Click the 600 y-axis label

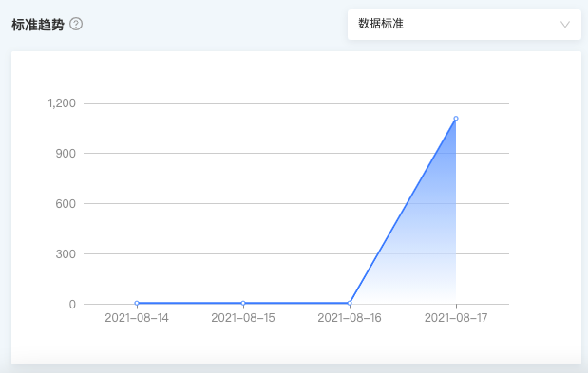coord(66,204)
